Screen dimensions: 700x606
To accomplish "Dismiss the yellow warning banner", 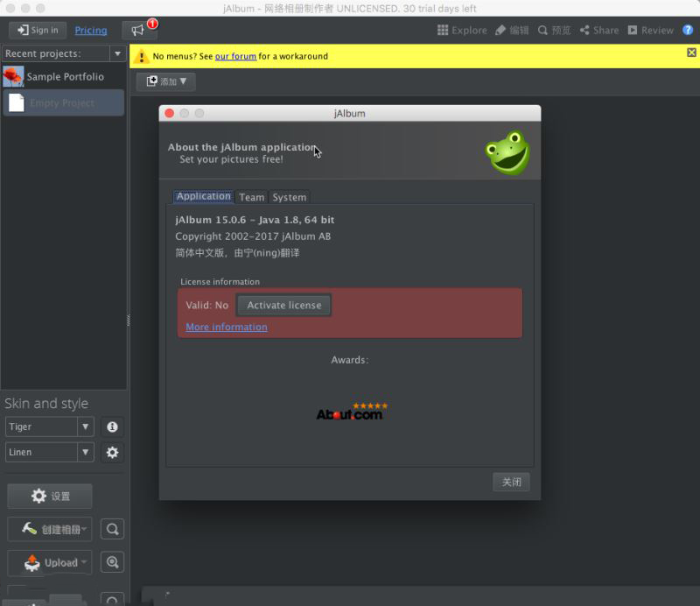I will tap(691, 53).
